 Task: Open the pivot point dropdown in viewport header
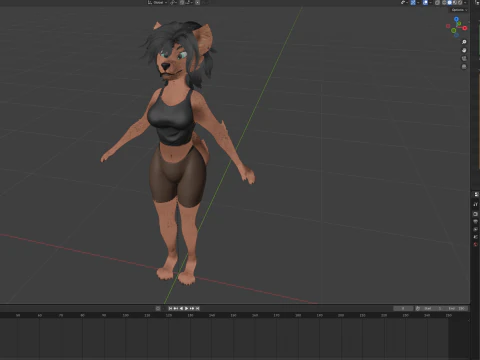click(x=173, y=2)
